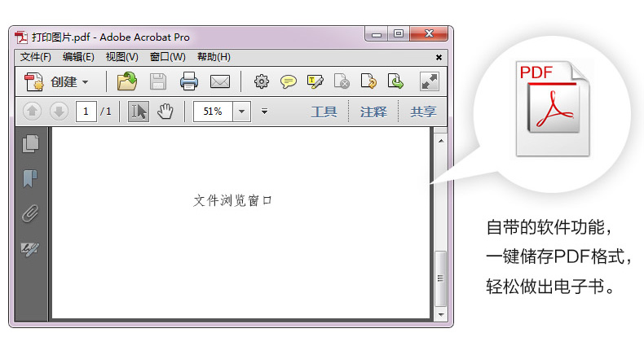Open the bookmarks panel
Viewport: 644px width, 346px height.
[x=31, y=178]
